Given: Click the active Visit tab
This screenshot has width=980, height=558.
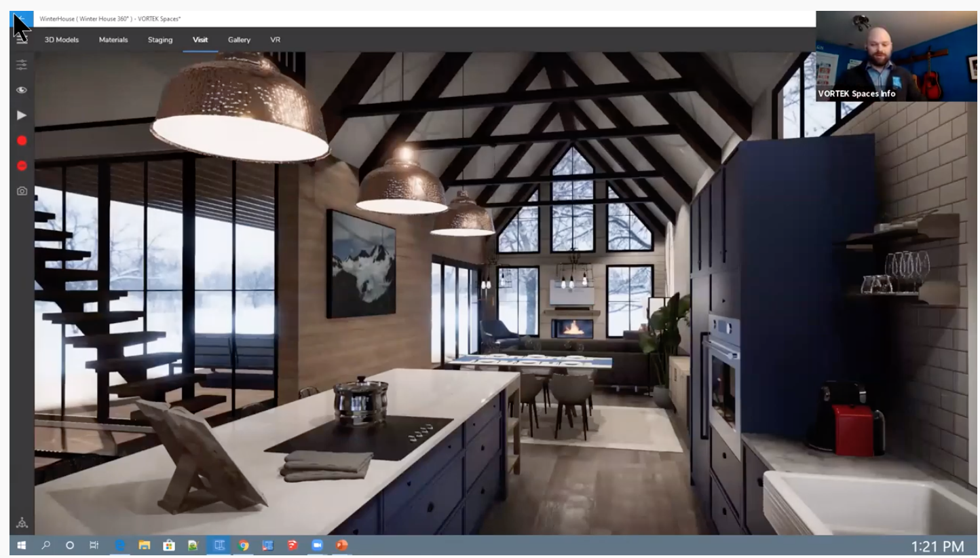Looking at the screenshot, I should tap(200, 39).
